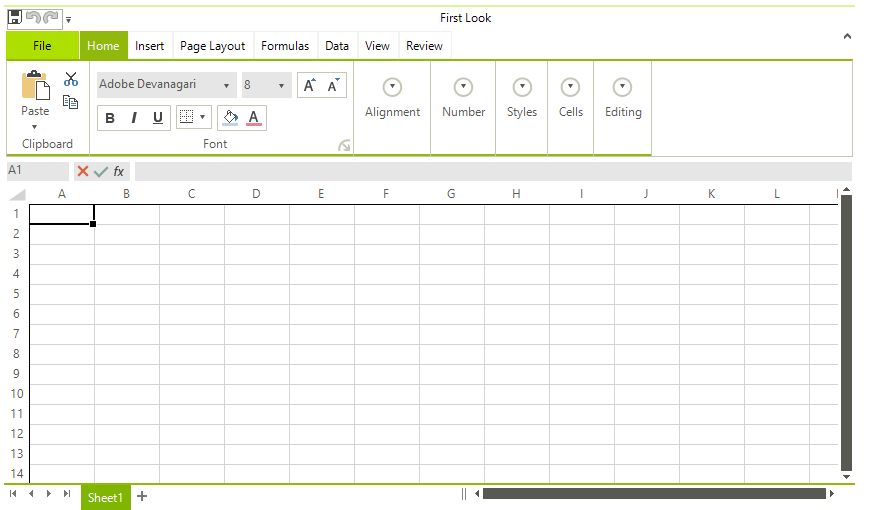Screen dimensions: 872x510
Task: Click the vertical scrollbar thumb
Action: 846,333
